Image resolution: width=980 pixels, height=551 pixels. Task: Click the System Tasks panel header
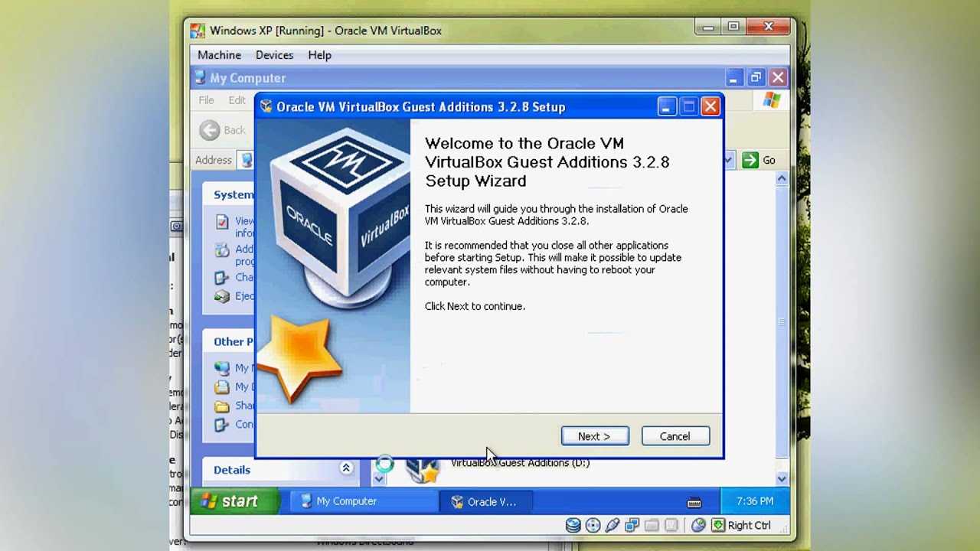pos(230,194)
